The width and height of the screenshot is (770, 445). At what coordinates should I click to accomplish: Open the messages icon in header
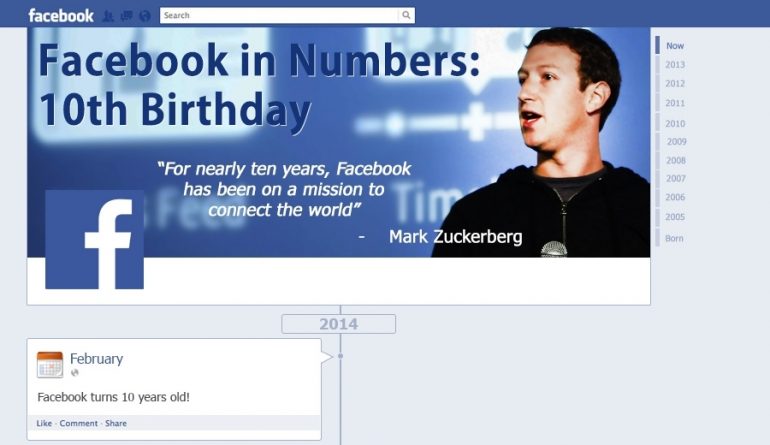tap(127, 16)
